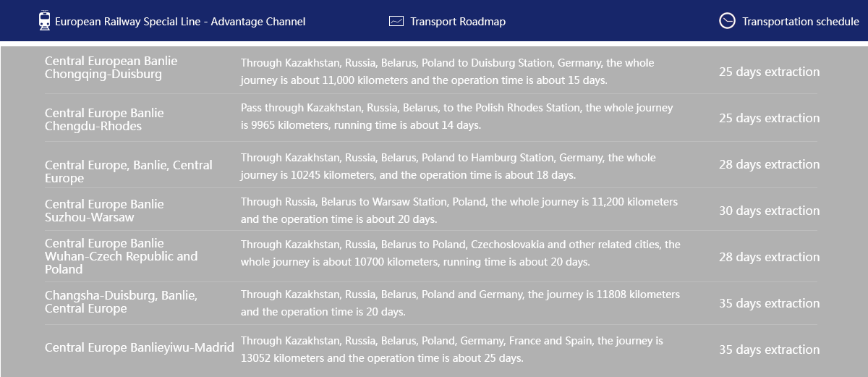
Task: Click the 11808 kilometers journey description
Action: 460,303
